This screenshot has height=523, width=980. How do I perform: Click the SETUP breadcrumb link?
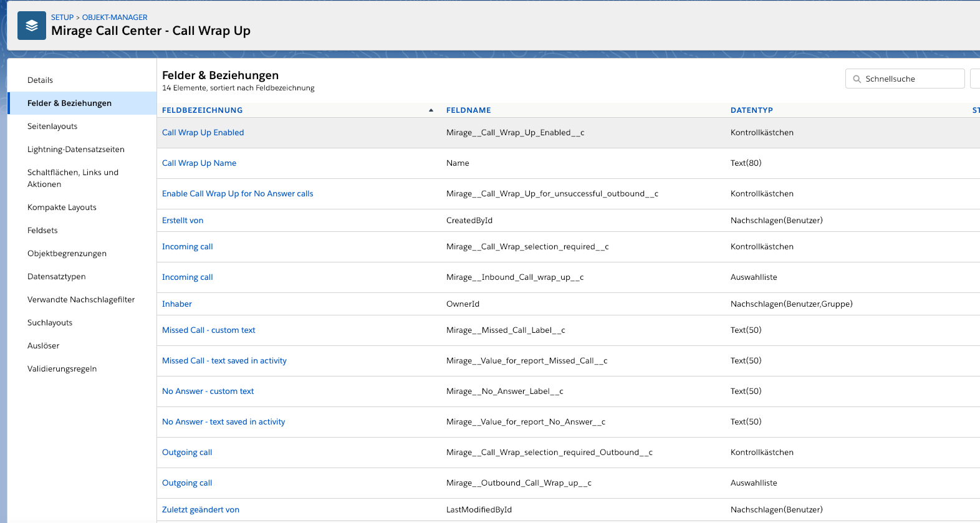point(62,17)
